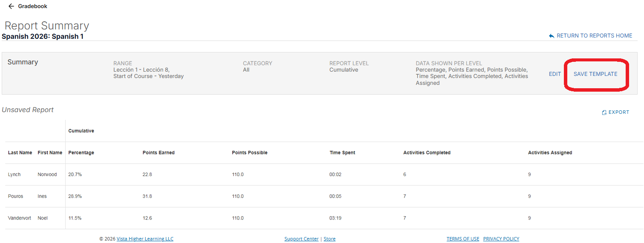Open the Support Center link
This screenshot has height=243, width=644.
(x=301, y=239)
